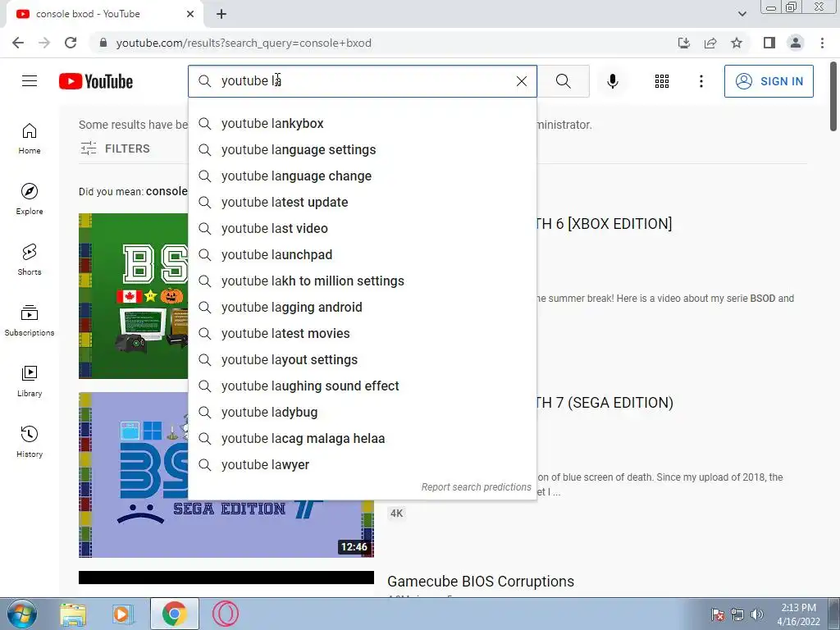
Task: Open the XBOX EDITION video title
Action: (x=605, y=223)
